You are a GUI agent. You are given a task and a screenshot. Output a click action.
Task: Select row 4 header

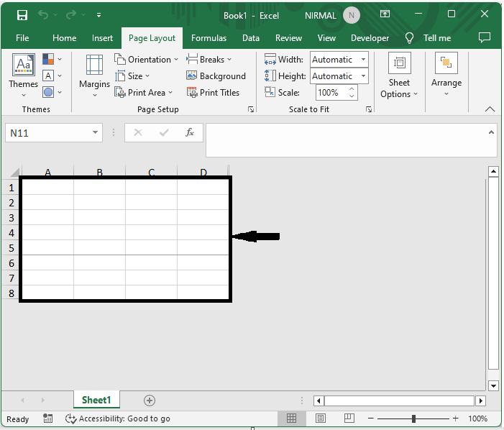[x=12, y=233]
